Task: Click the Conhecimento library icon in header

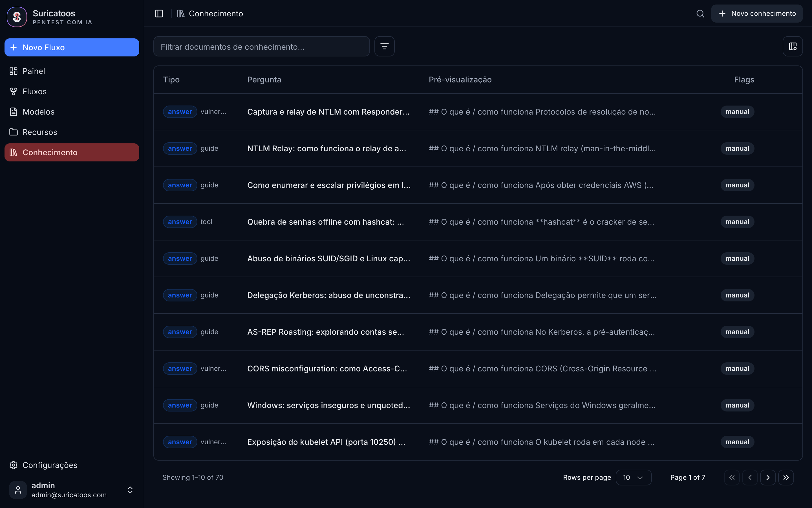Action: [x=181, y=14]
